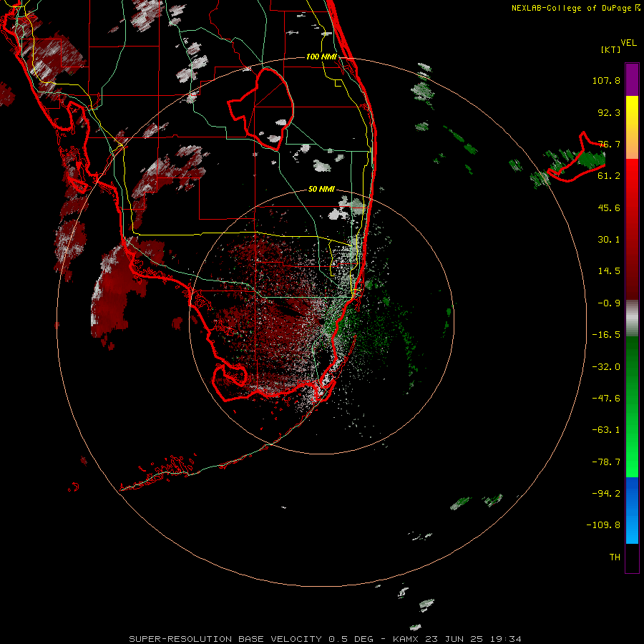Click the 100 NMI range ring label
The height and width of the screenshot is (644, 644).
click(321, 57)
